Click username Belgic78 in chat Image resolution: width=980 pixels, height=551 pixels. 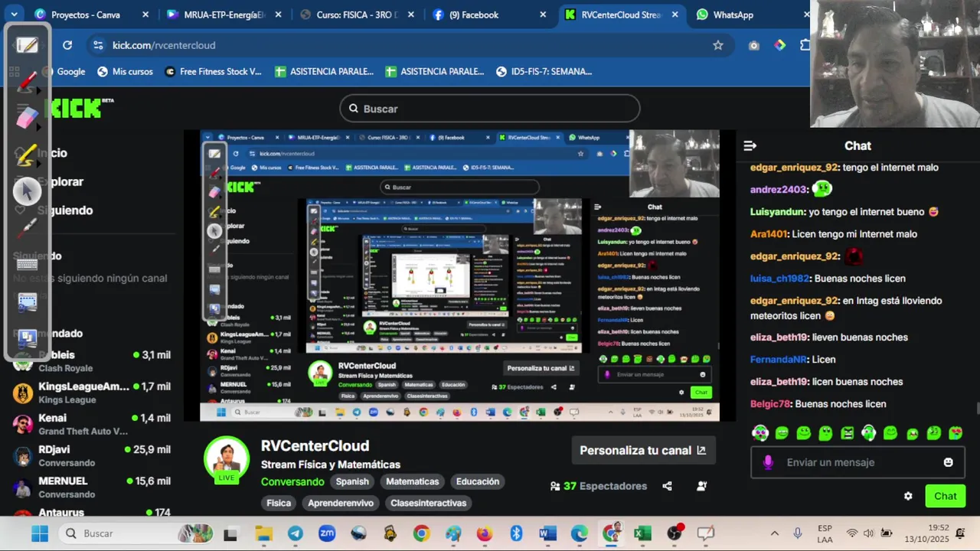click(x=770, y=404)
